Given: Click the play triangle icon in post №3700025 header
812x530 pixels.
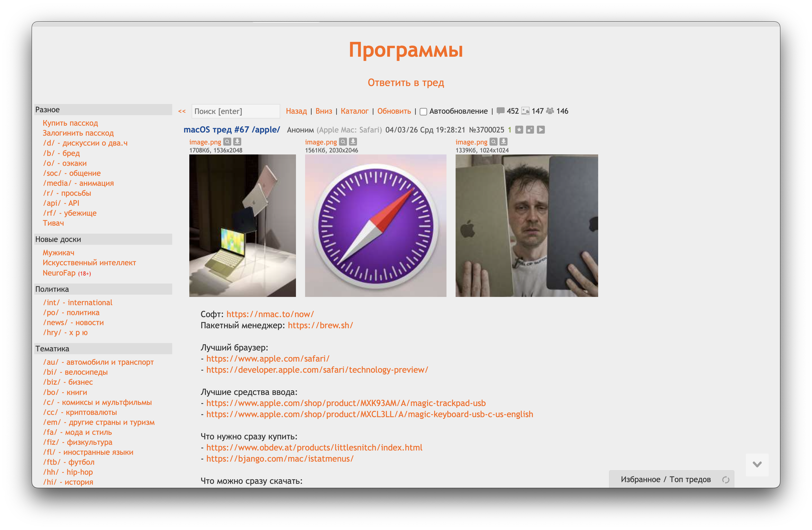Looking at the screenshot, I should point(541,130).
